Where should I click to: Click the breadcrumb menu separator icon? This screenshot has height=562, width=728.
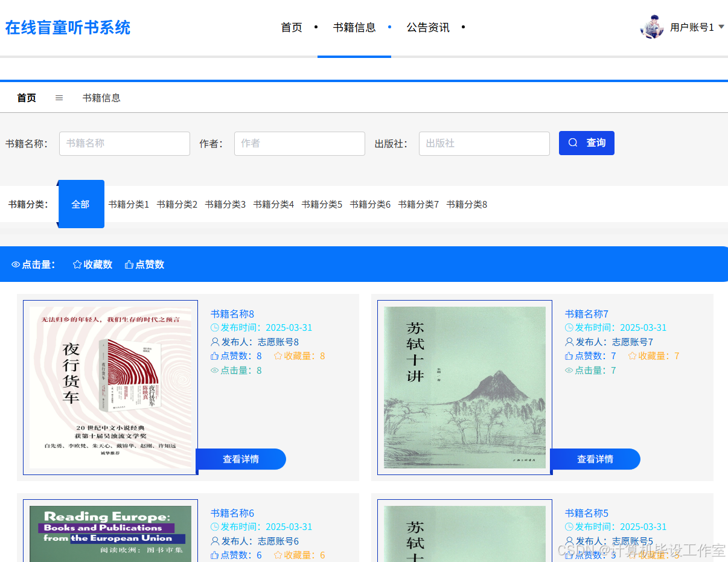click(59, 98)
